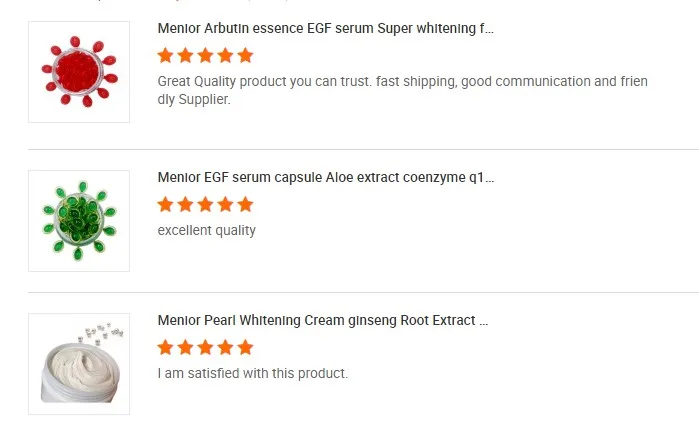699x436 pixels.
Task: Click second star of the Aloe capsule rating
Action: 186,204
